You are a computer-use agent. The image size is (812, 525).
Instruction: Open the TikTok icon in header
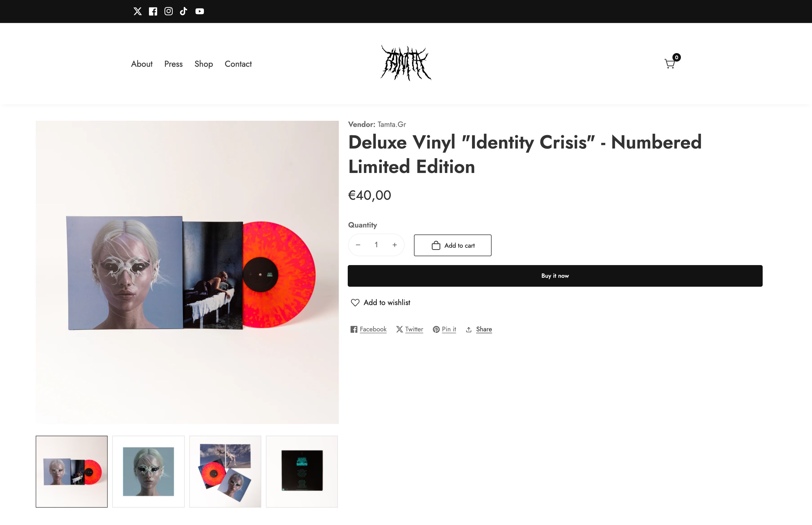point(184,11)
